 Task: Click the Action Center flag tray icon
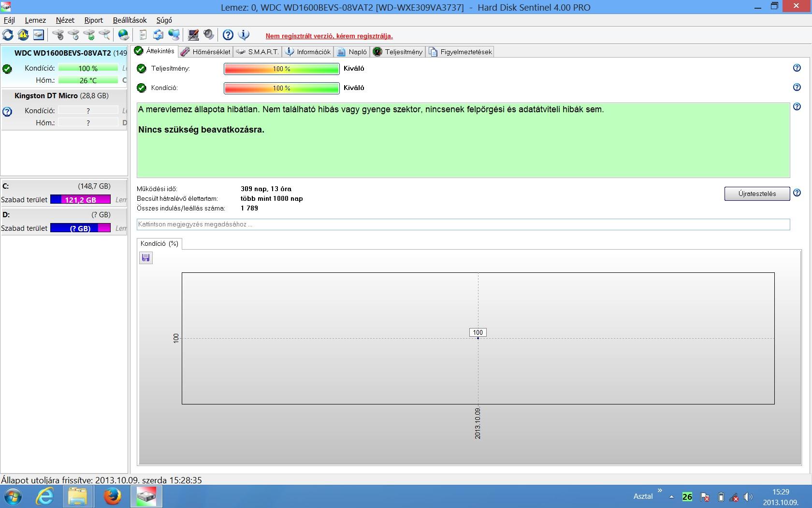pyautogui.click(x=705, y=497)
